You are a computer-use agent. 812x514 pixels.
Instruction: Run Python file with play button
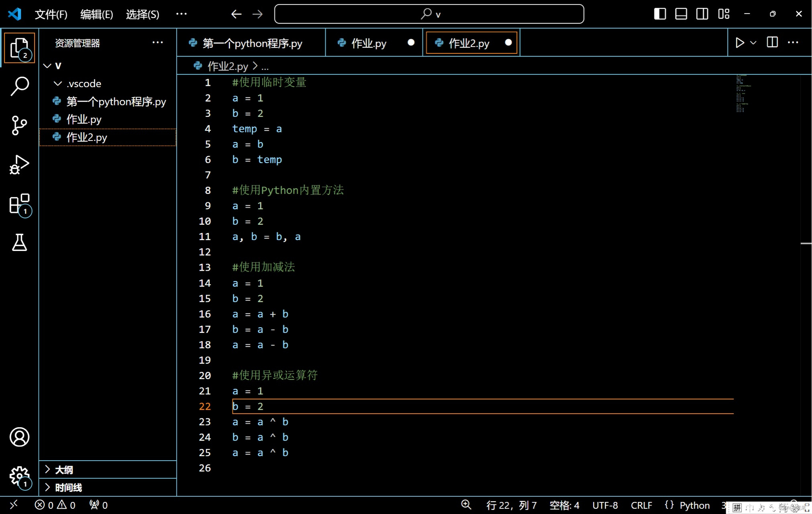pos(739,43)
